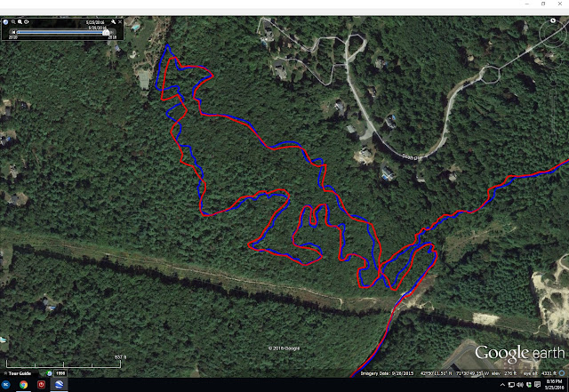Viewport: 569px width, 392px height.
Task: Open the red power app on taskbar
Action: click(x=42, y=385)
